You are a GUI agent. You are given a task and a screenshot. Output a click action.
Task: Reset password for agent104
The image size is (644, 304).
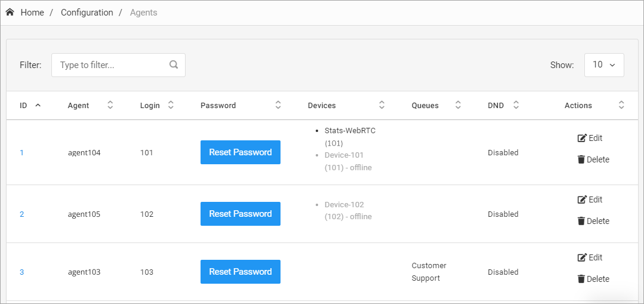click(241, 152)
